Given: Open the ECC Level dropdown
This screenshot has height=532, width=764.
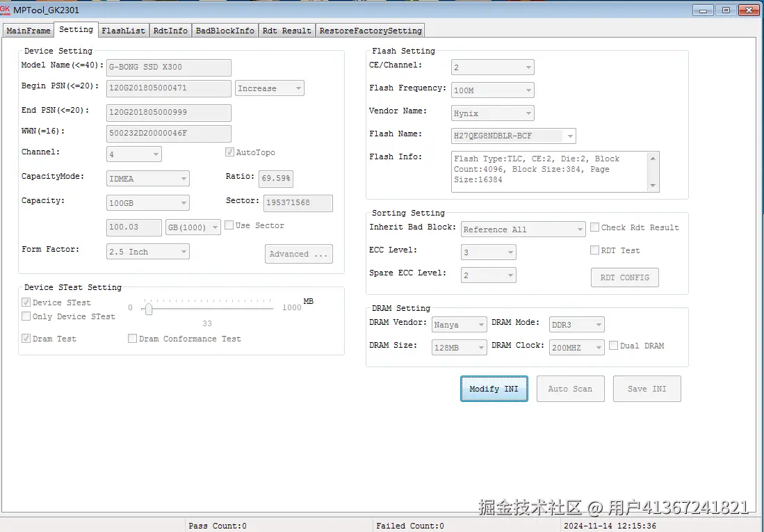Looking at the screenshot, I should [488, 252].
